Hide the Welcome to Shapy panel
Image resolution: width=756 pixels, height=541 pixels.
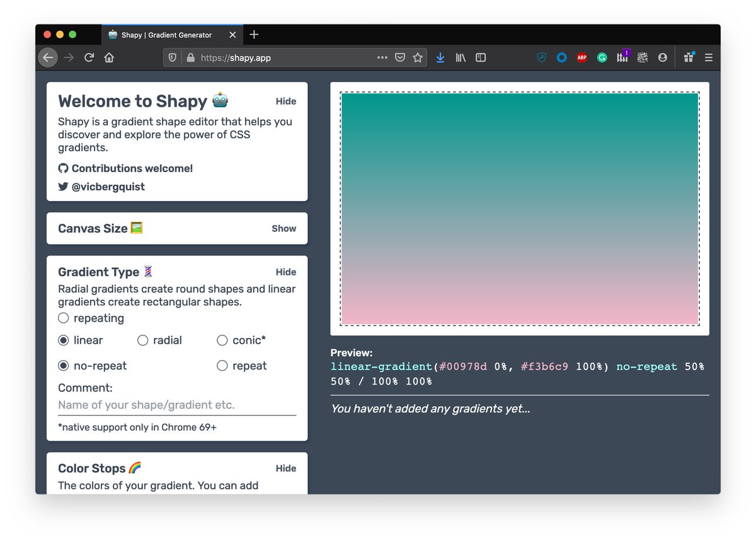[286, 102]
